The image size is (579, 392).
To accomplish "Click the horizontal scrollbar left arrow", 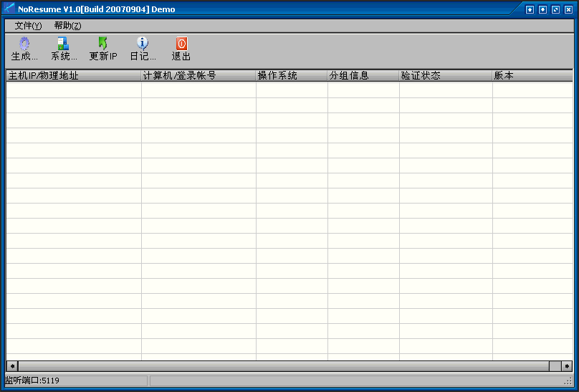I will point(11,366).
